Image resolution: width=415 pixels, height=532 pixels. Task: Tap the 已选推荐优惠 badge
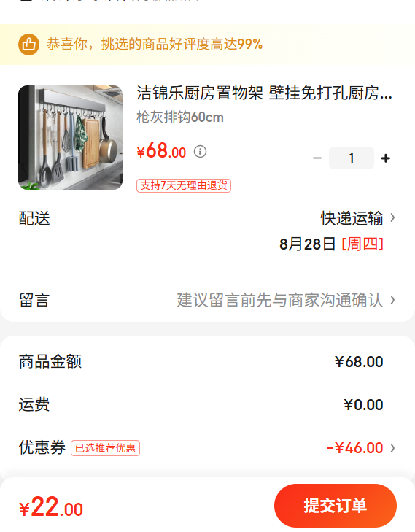(105, 448)
